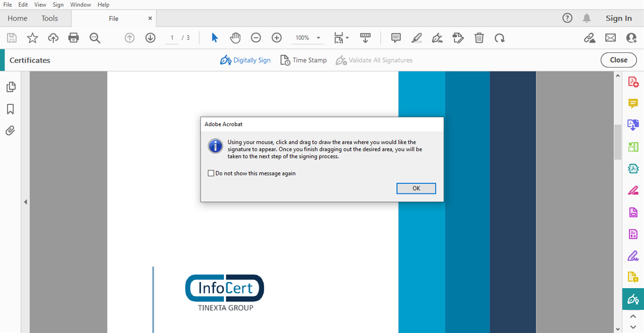This screenshot has height=333, width=644.
Task: Open the Window menu
Action: click(x=80, y=5)
